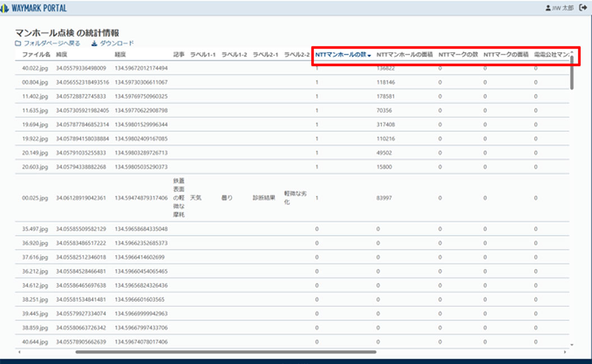
Task: Sort by ファイル名 column header
Action: 36,55
